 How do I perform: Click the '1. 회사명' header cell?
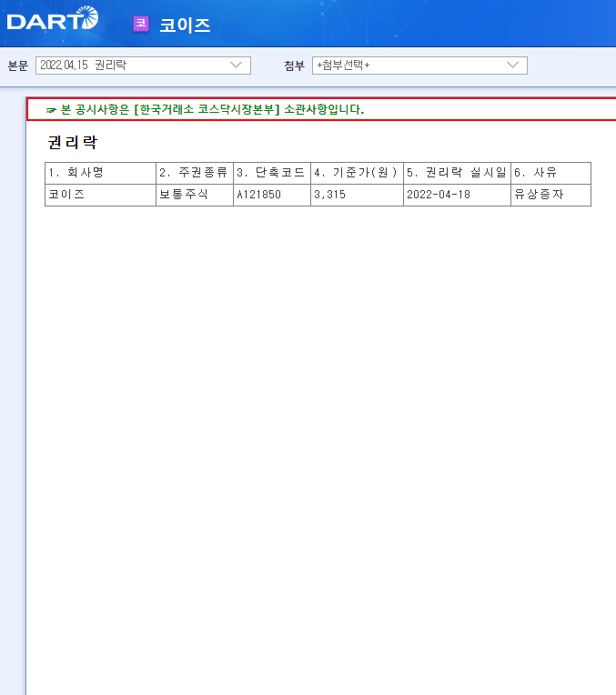(x=101, y=173)
